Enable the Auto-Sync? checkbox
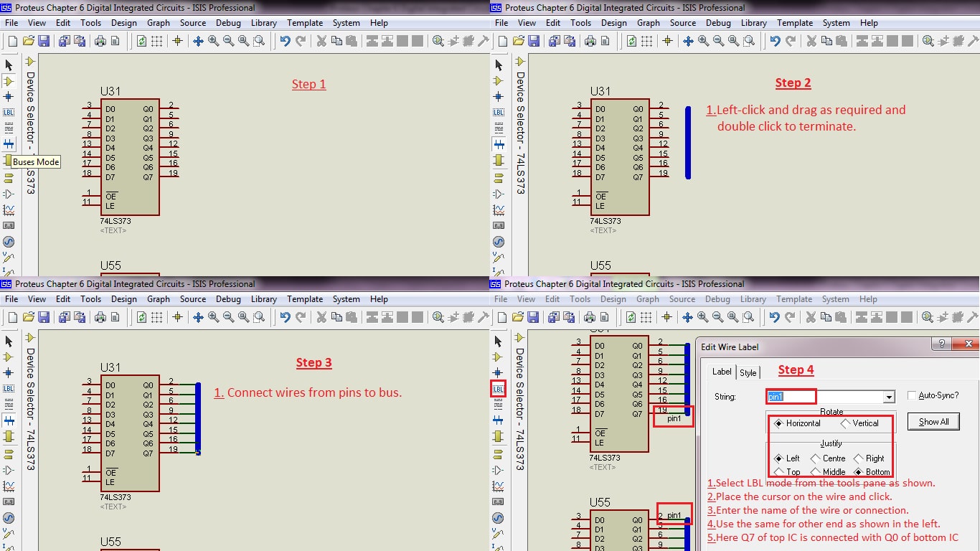This screenshot has height=551, width=980. [912, 395]
